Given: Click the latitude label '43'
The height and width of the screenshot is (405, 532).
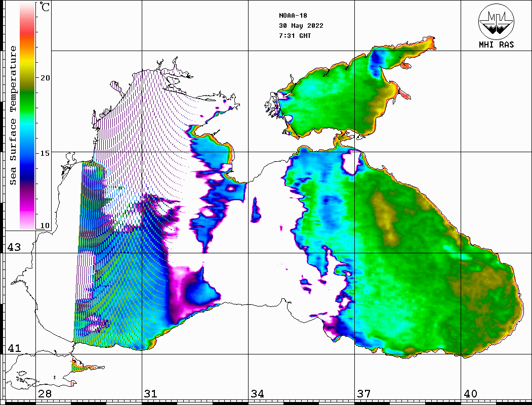Looking at the screenshot, I should coord(14,247).
